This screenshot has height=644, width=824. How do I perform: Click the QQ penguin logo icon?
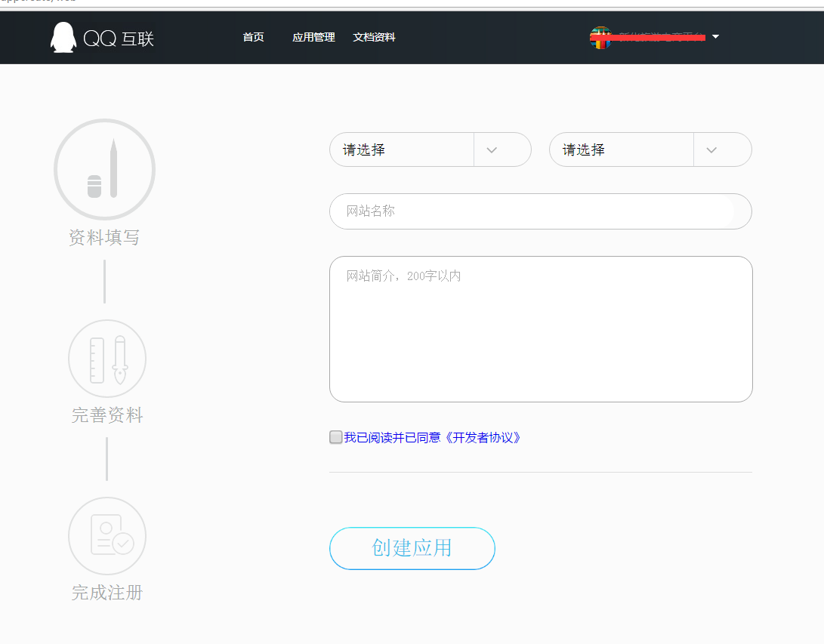point(63,38)
